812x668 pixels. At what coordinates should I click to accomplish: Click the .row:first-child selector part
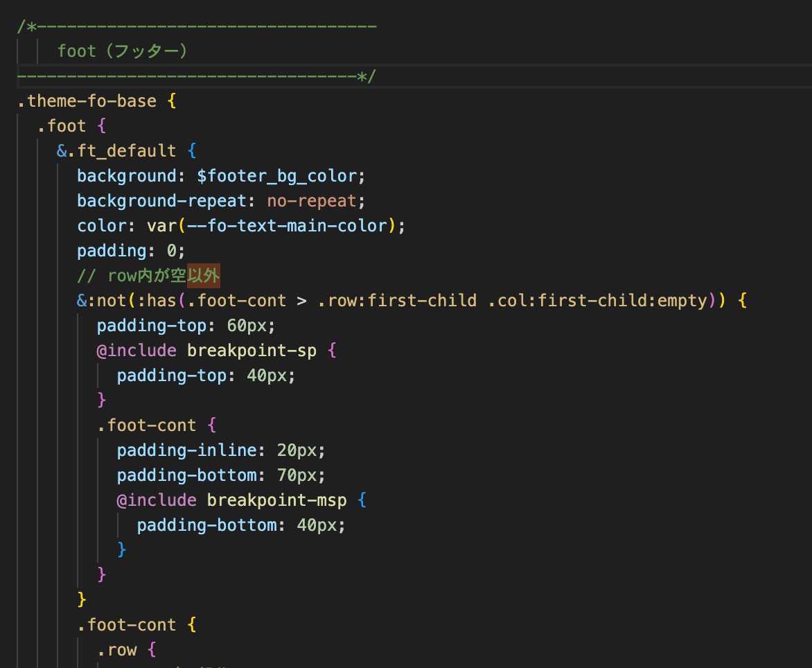coord(397,301)
